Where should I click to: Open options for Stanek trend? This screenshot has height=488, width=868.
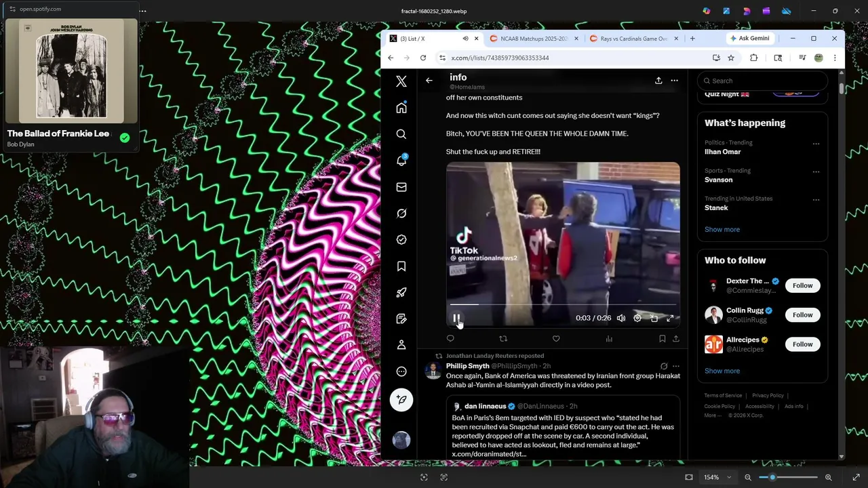pos(816,200)
